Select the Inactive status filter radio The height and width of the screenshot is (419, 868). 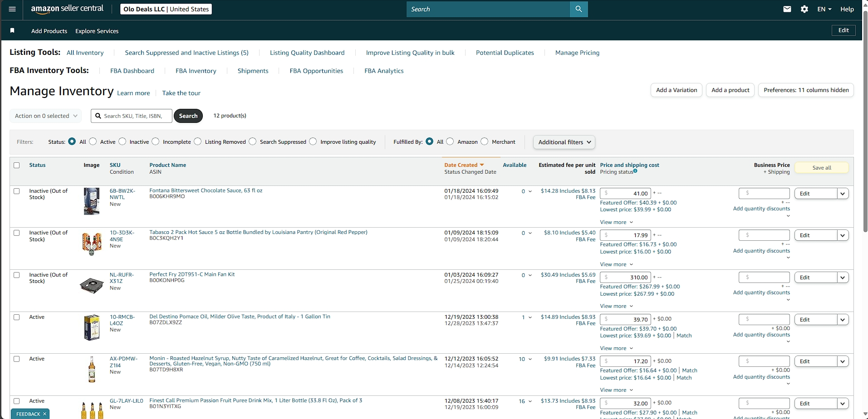pos(123,141)
